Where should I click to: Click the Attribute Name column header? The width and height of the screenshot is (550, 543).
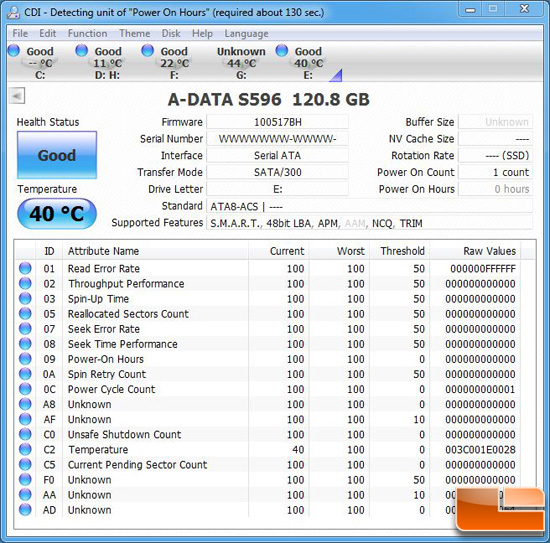(x=155, y=251)
